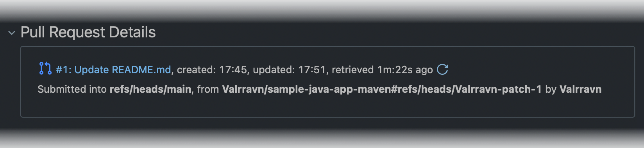The width and height of the screenshot is (644, 148).
Task: Open the #1: Update README.md link
Action: click(113, 70)
